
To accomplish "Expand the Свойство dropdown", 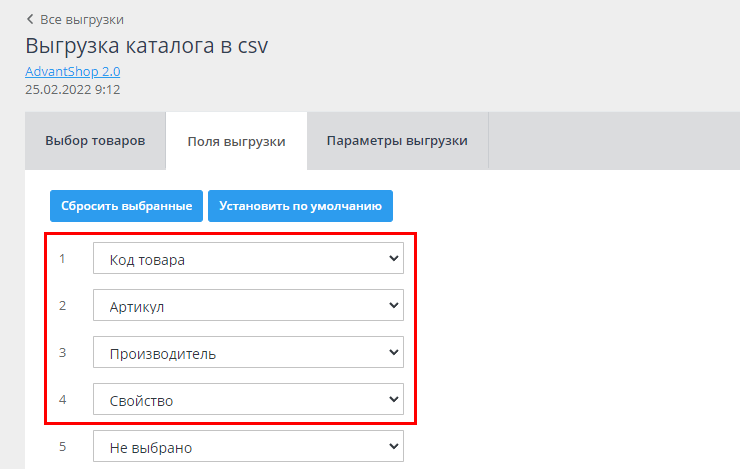I will [x=248, y=400].
